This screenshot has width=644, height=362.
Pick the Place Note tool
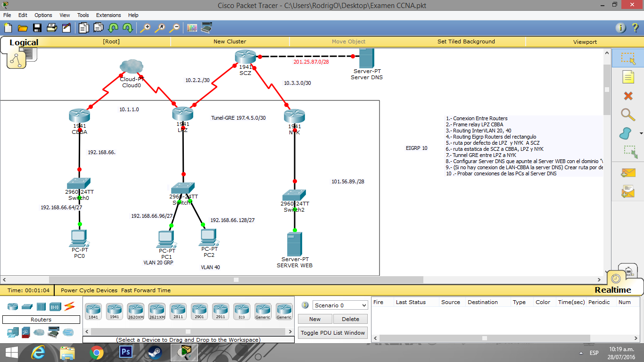(x=627, y=77)
